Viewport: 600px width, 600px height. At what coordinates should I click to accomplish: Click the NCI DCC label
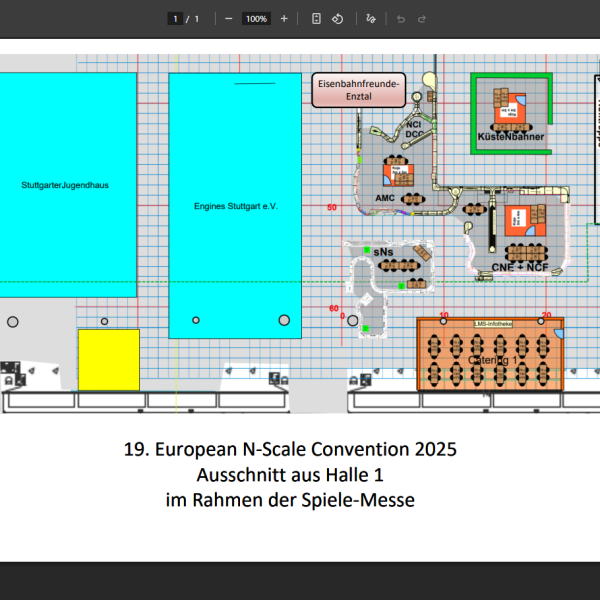pos(414,129)
